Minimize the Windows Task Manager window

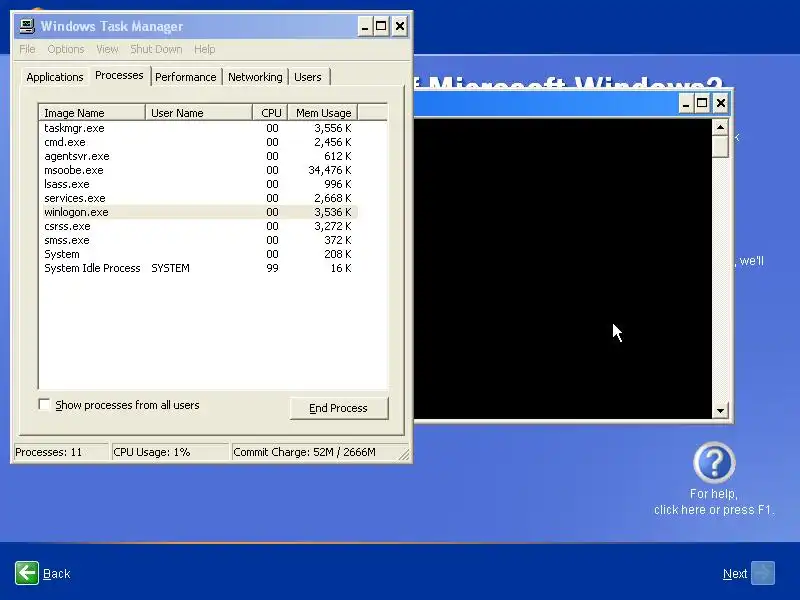(364, 26)
